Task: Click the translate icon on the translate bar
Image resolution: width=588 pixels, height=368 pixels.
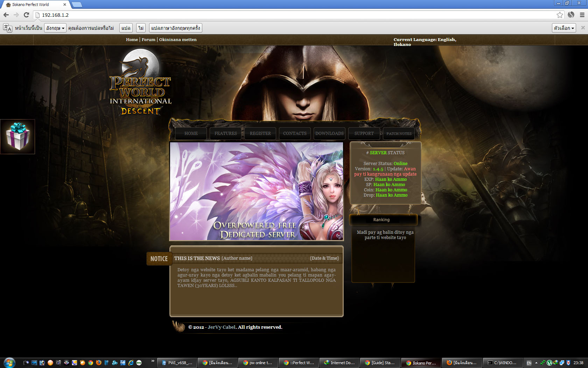Action: [7, 28]
